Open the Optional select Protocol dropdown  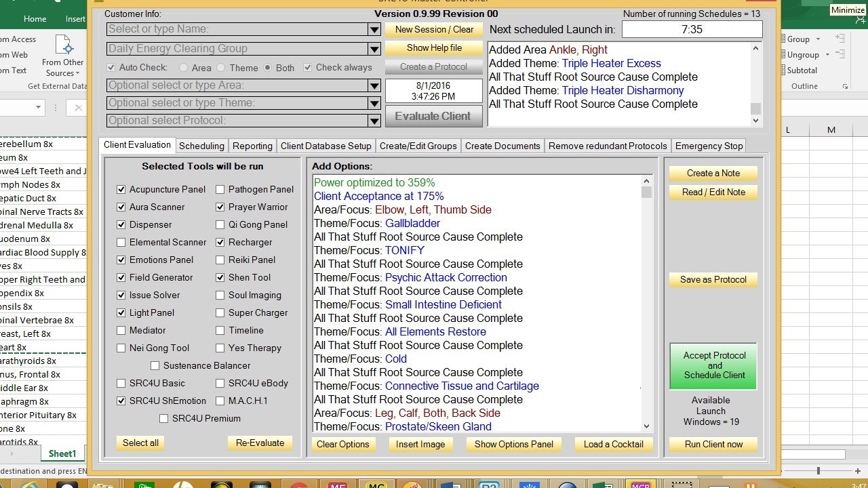pos(374,121)
